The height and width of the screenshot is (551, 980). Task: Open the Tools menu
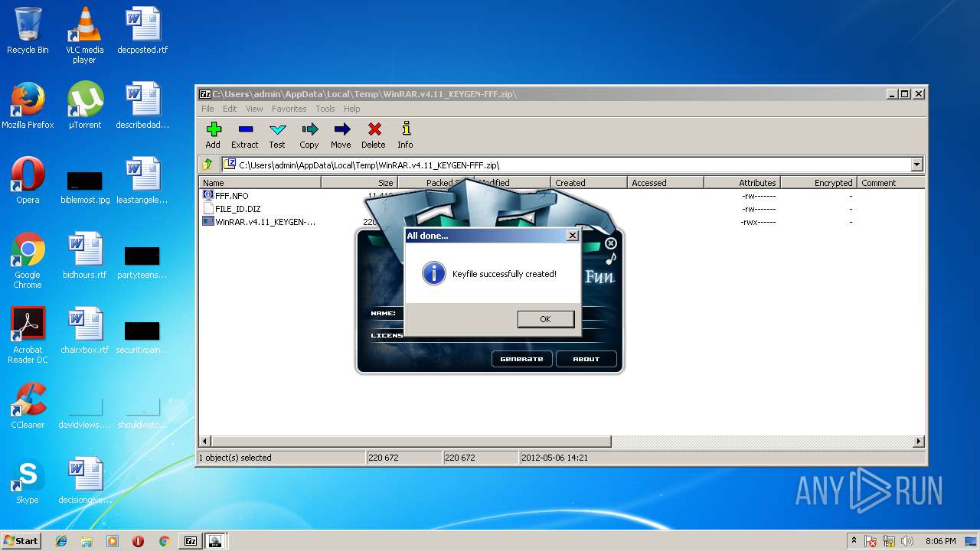click(x=325, y=109)
